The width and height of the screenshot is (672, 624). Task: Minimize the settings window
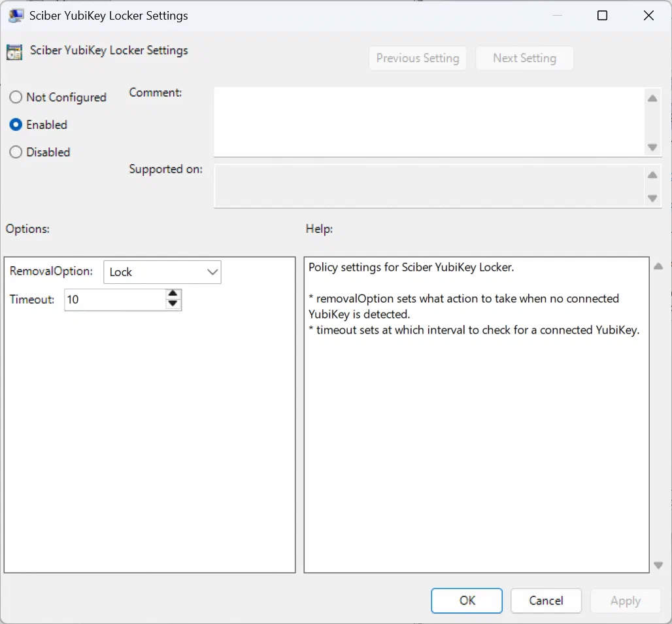(557, 16)
